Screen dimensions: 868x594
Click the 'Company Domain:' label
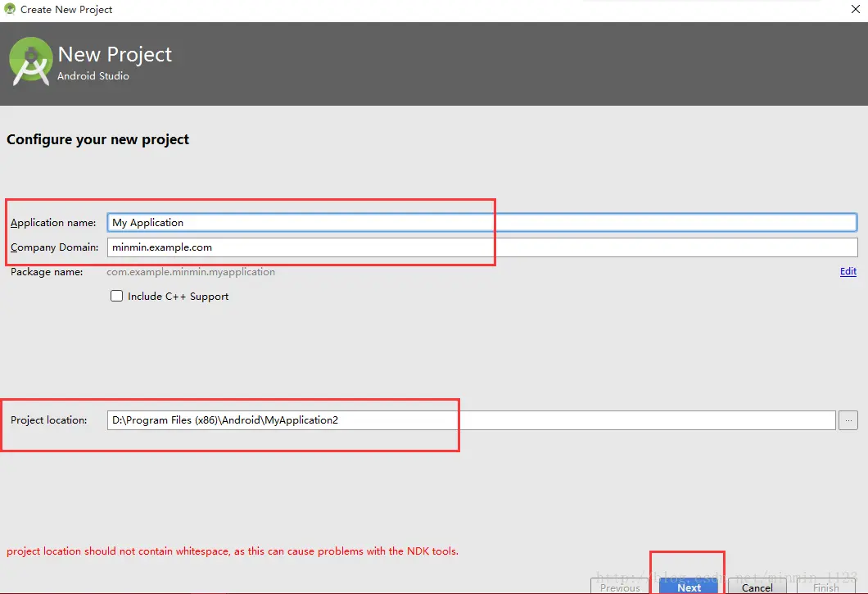(x=54, y=247)
